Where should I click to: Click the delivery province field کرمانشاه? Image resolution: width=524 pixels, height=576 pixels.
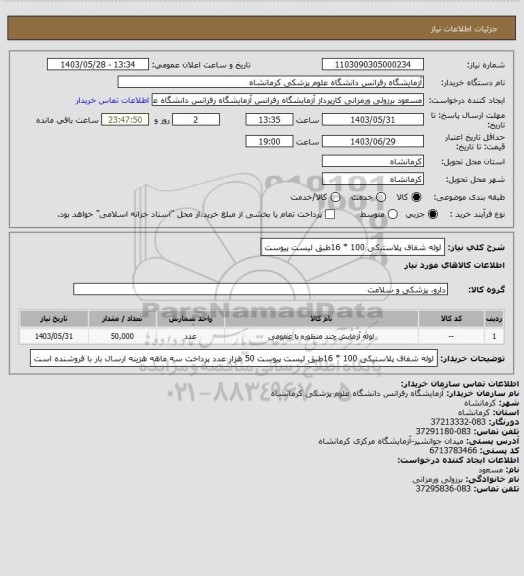(x=373, y=161)
